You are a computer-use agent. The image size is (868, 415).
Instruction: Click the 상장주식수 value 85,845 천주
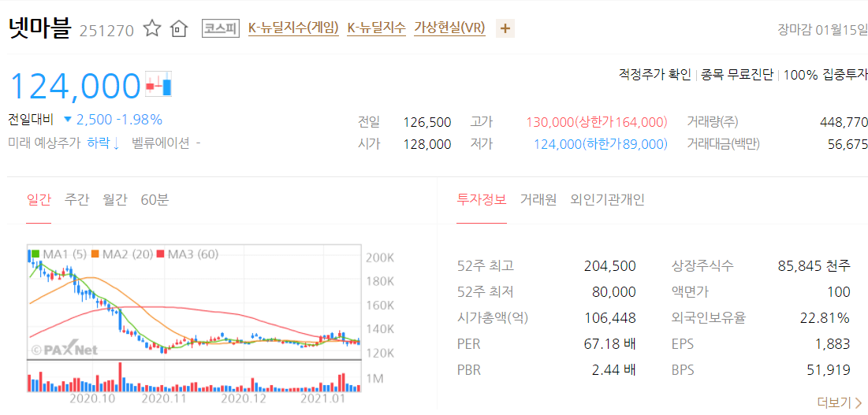point(814,266)
